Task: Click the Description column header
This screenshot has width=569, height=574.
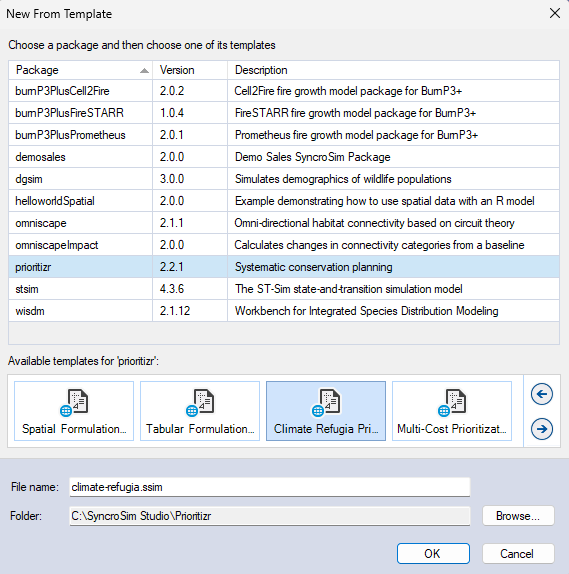Action: pyautogui.click(x=393, y=70)
